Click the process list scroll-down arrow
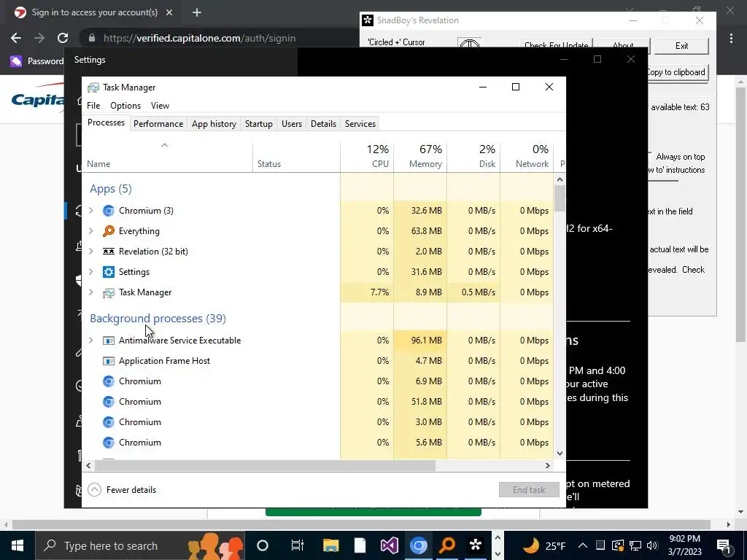The width and height of the screenshot is (747, 560). 560,454
